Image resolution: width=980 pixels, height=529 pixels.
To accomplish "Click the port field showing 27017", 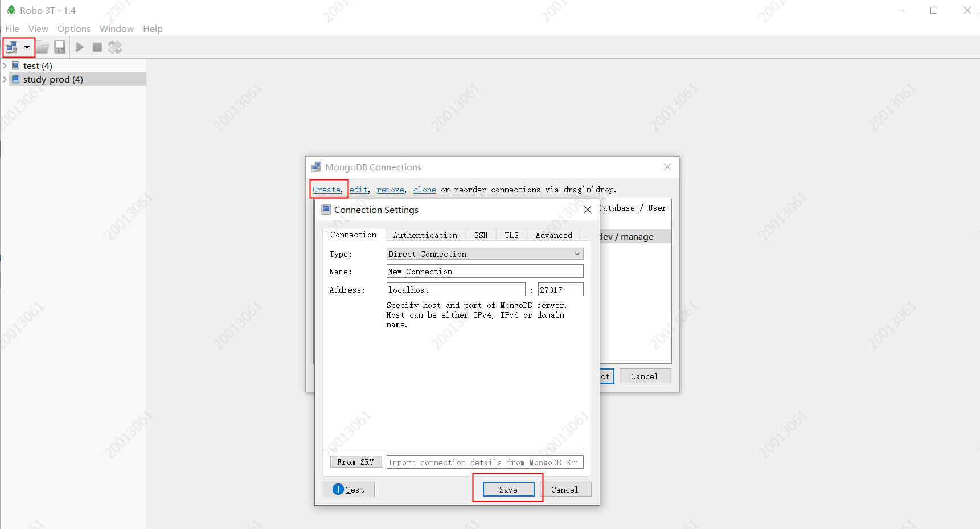I will 561,289.
